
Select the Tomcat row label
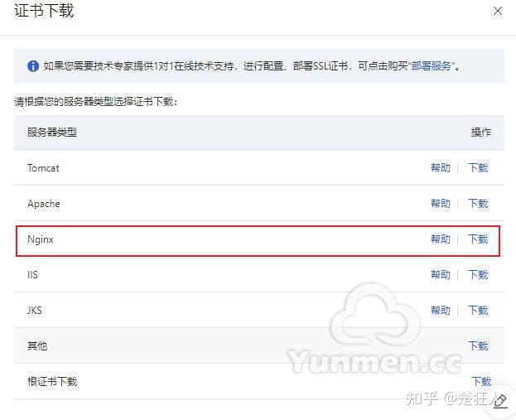(x=43, y=168)
